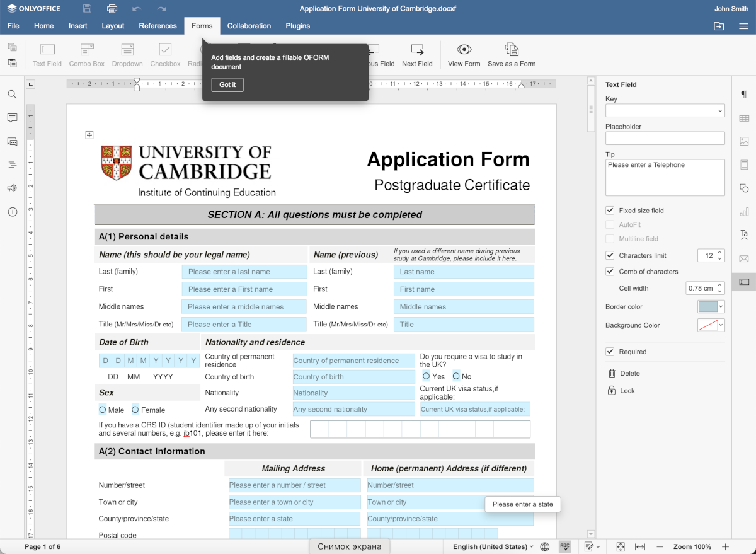Switch to the Collaboration tab
Viewport: 756px width, 554px height.
point(249,26)
